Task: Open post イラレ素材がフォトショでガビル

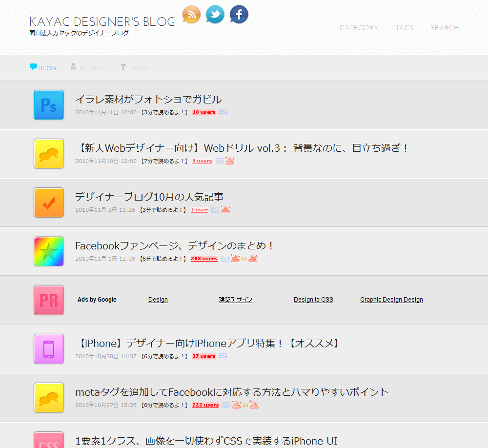Action: tap(148, 100)
